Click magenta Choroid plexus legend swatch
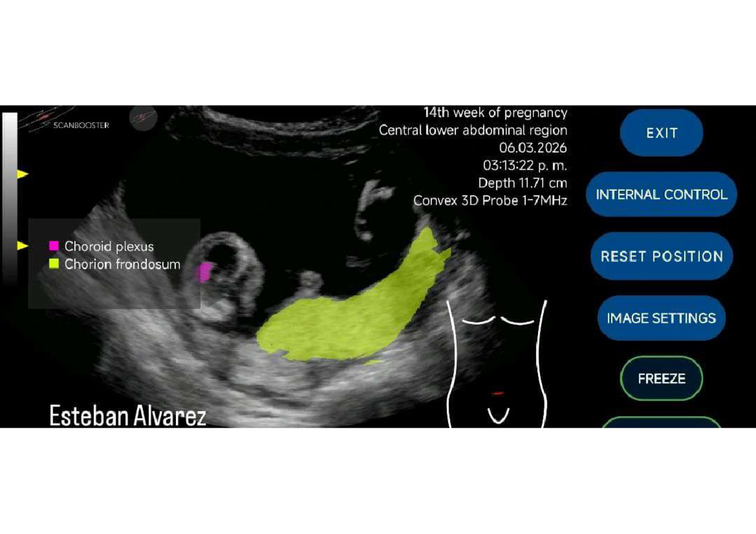The height and width of the screenshot is (534, 756). pyautogui.click(x=54, y=246)
